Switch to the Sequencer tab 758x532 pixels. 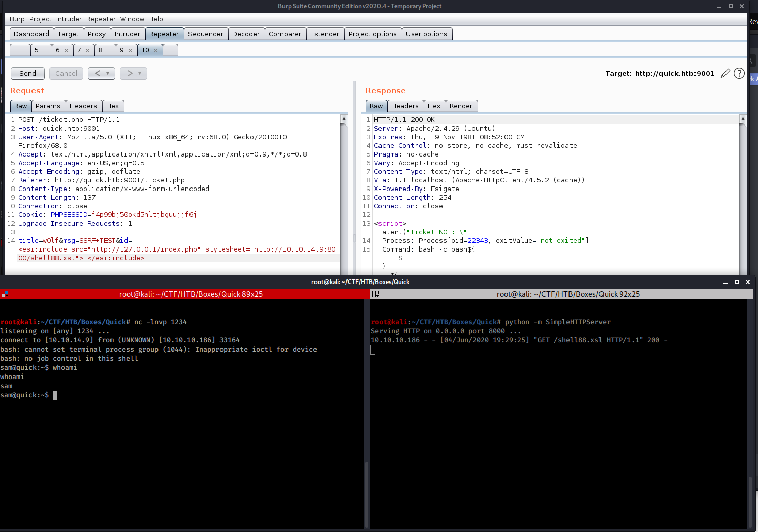[x=205, y=34]
